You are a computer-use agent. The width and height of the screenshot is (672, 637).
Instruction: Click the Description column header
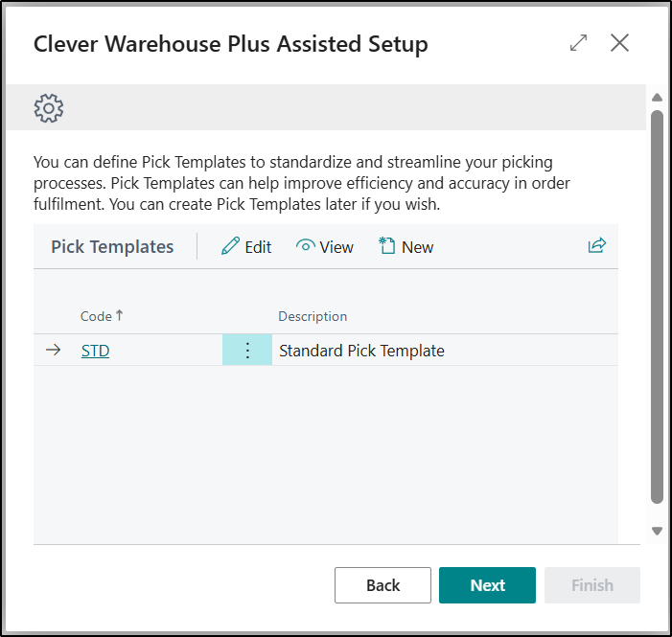313,316
